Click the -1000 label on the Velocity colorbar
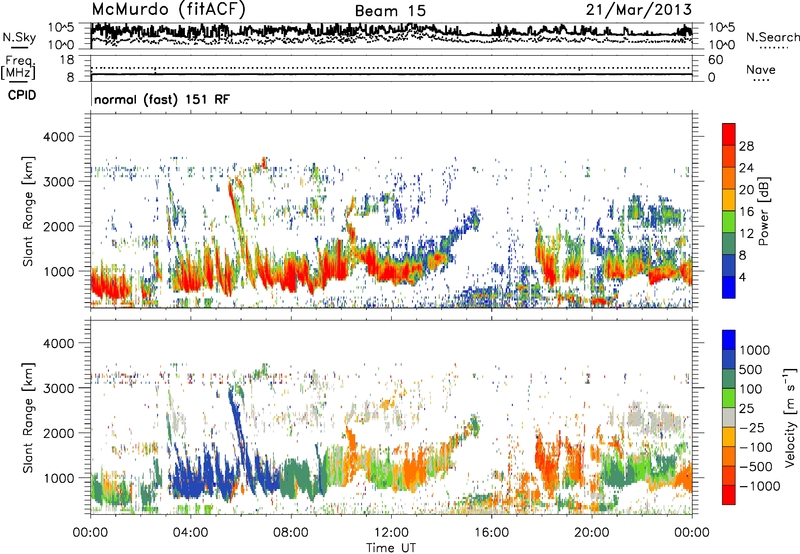Screen dimensions: 800x554 pyautogui.click(x=759, y=486)
